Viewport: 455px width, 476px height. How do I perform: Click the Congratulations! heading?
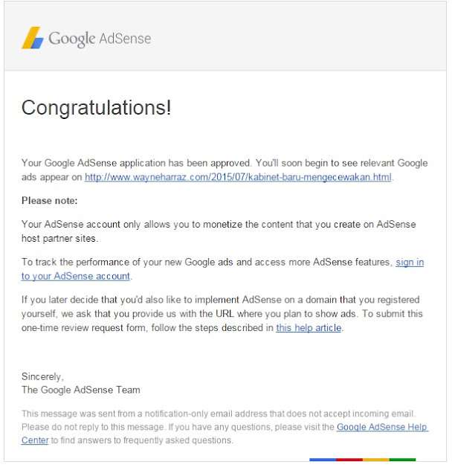(97, 108)
